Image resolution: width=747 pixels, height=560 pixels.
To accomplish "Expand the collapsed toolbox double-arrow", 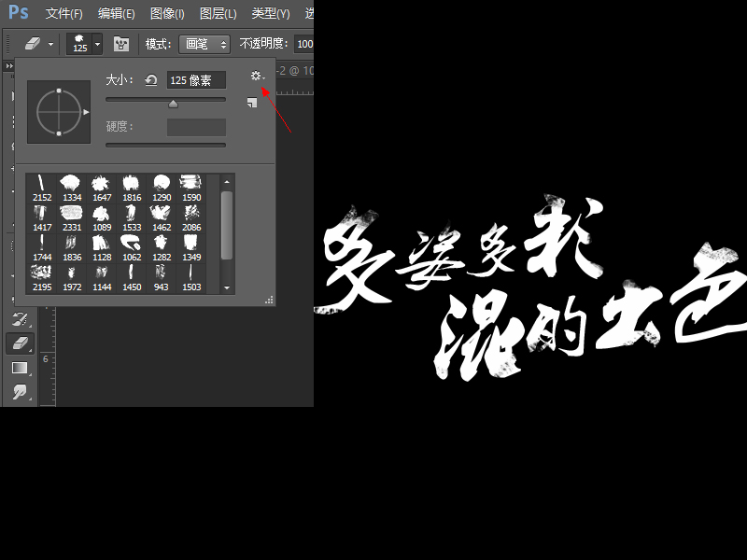I will click(x=9, y=65).
